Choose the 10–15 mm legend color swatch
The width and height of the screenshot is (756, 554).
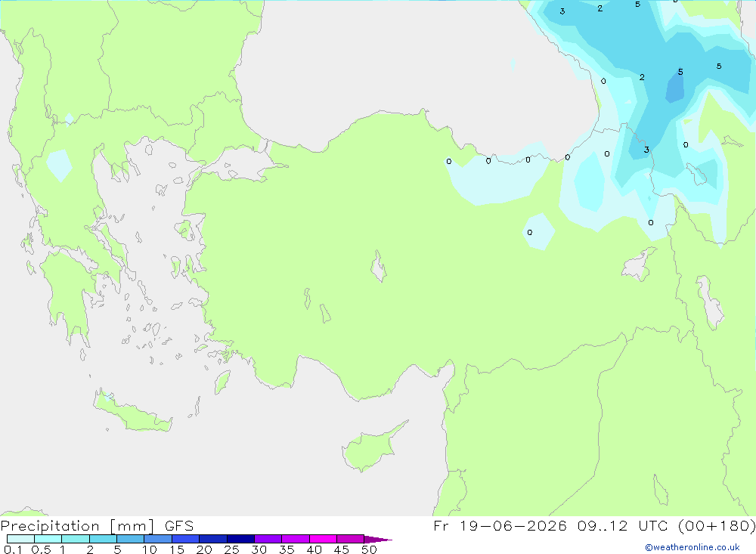pos(158,539)
